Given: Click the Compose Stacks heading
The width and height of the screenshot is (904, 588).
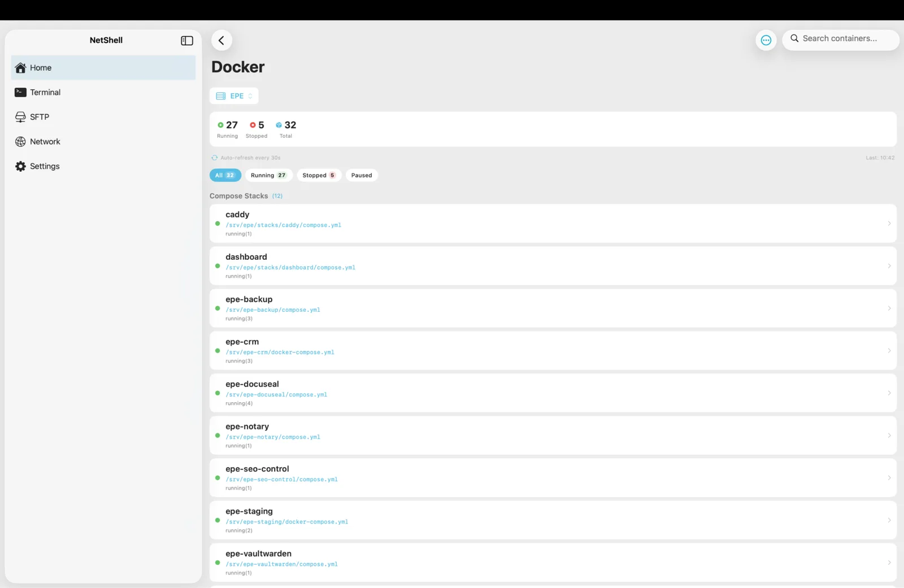Looking at the screenshot, I should point(239,196).
